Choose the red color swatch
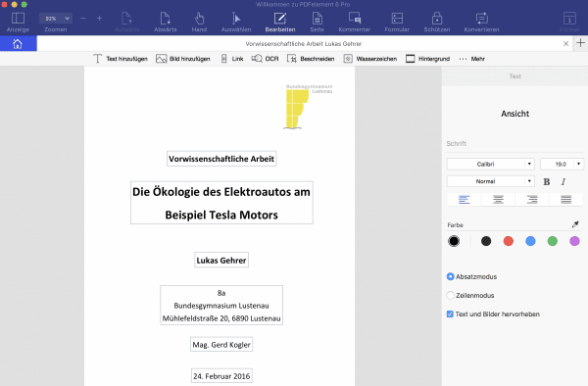 point(508,241)
